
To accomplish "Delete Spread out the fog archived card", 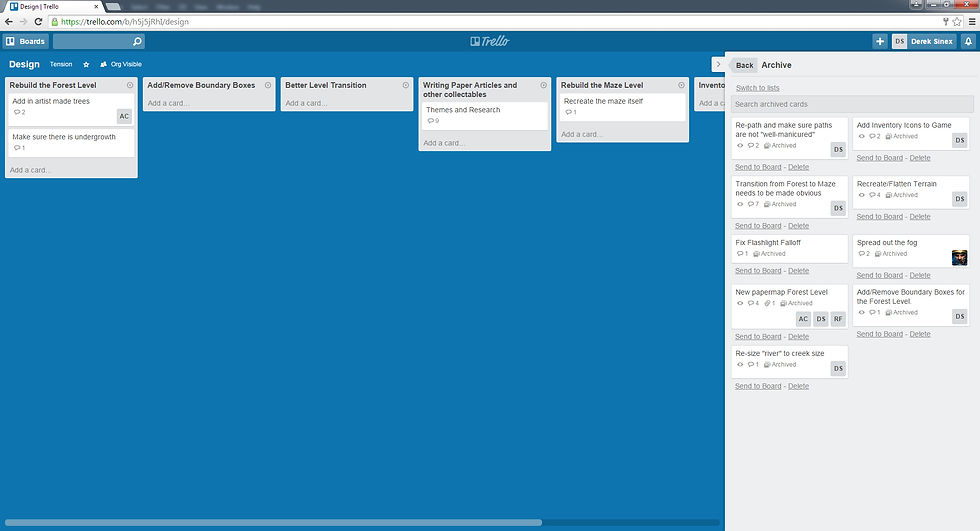I will tap(919, 275).
